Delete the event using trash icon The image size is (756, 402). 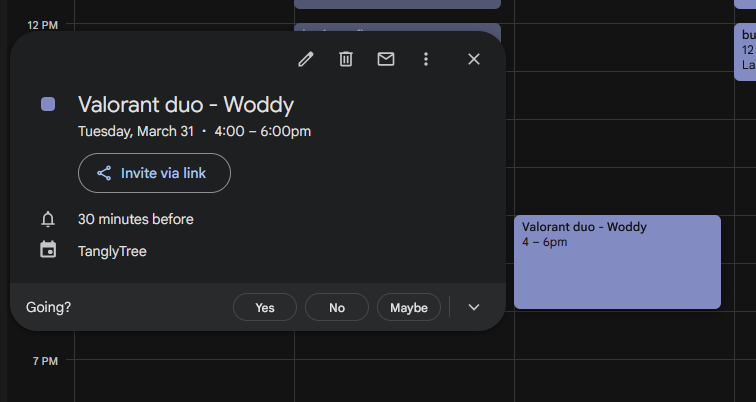coord(346,59)
